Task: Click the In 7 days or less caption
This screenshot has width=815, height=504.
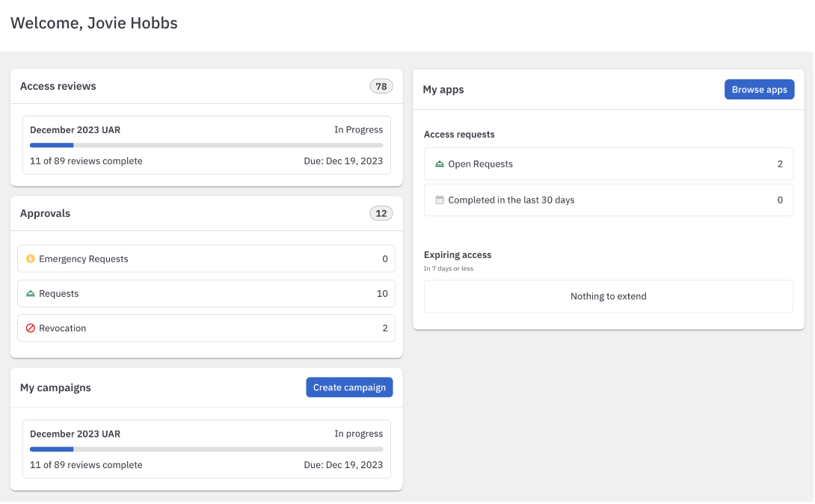Action: [x=448, y=268]
